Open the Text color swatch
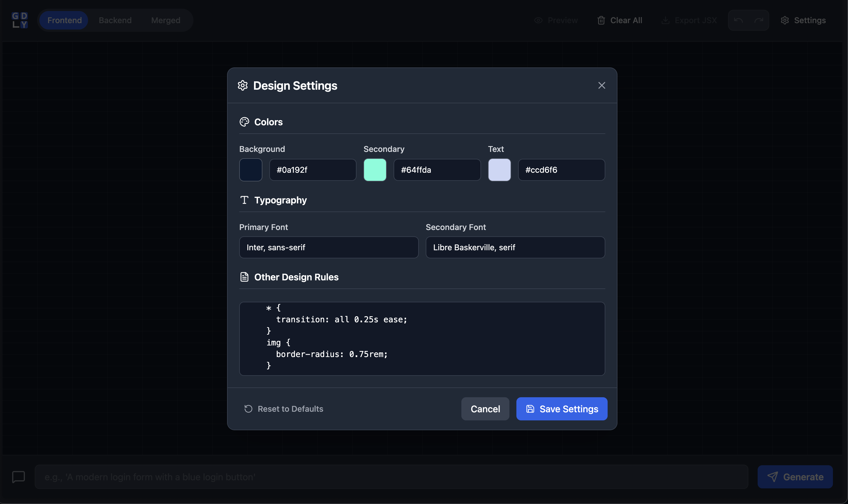The height and width of the screenshot is (504, 848). pos(499,170)
